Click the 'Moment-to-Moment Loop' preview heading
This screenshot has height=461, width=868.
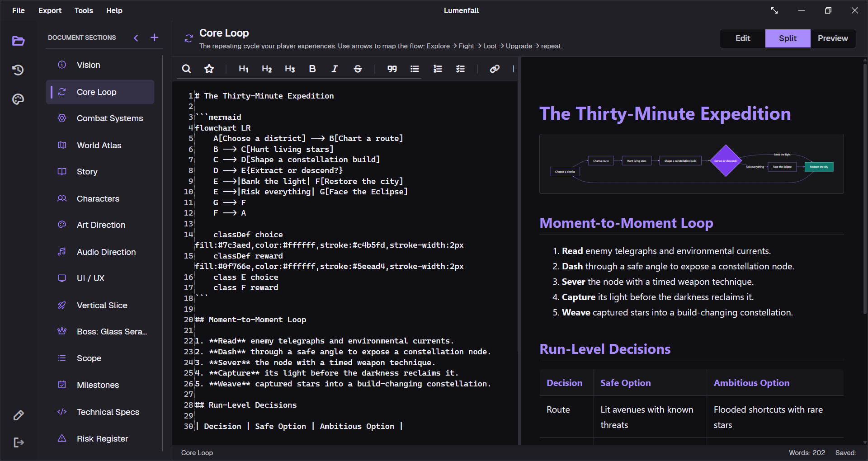point(626,223)
